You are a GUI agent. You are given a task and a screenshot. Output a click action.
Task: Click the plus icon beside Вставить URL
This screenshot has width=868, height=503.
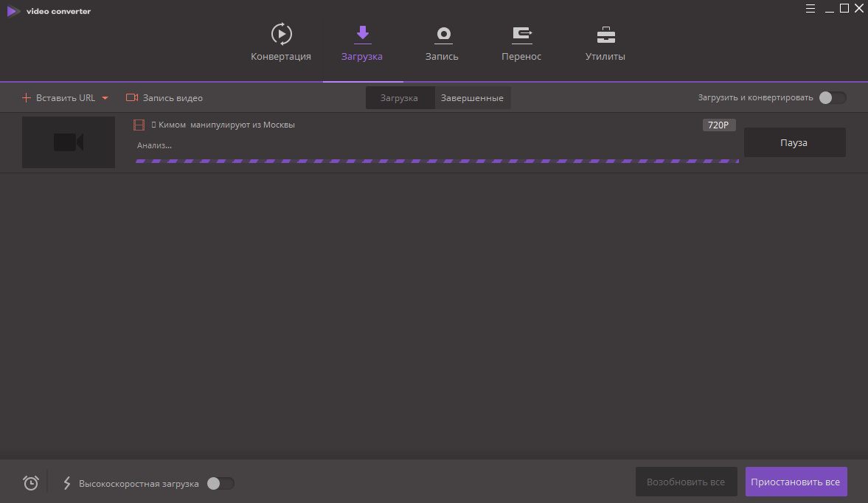tap(26, 98)
